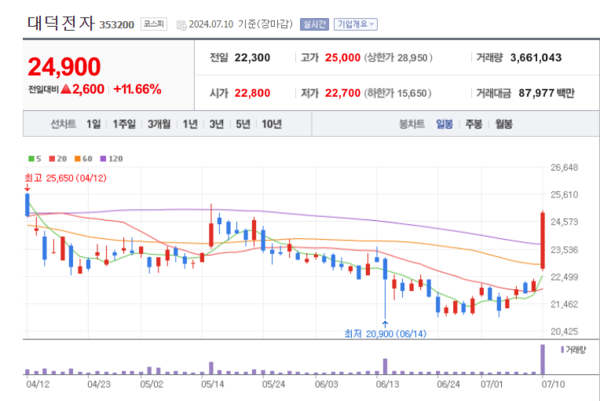Click the purple 120-day moving average legend
Image resolution: width=600 pixels, height=401 pixels.
111,158
